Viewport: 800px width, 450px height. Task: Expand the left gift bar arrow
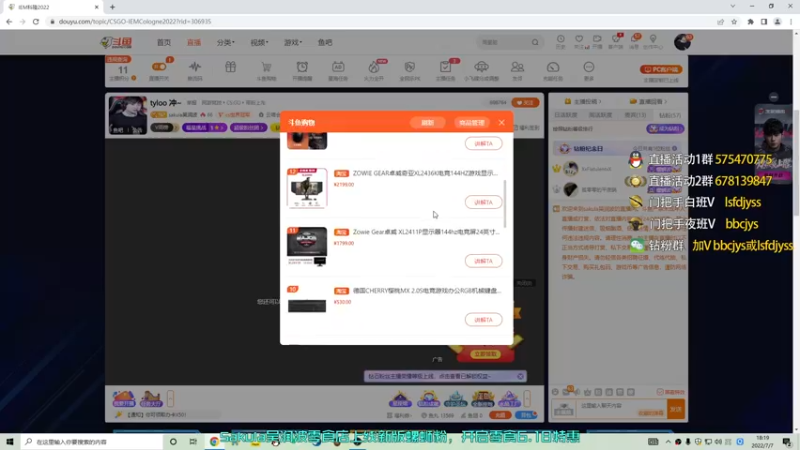[x=170, y=398]
